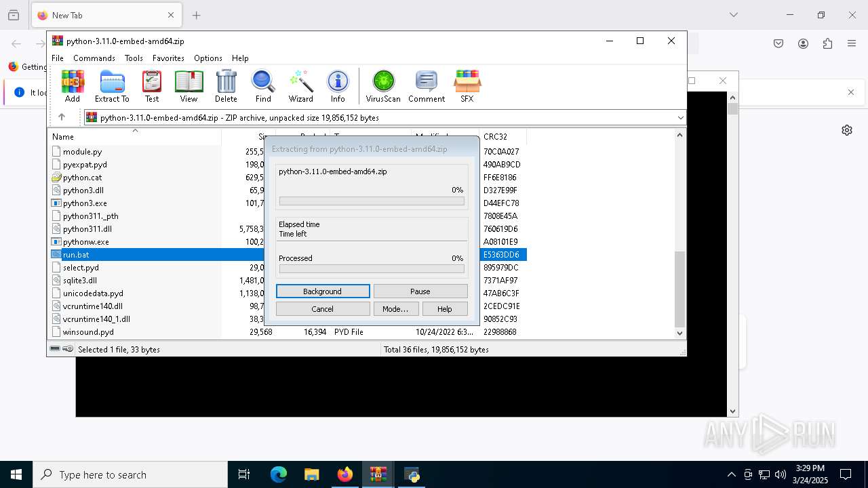Viewport: 868px width, 488px height.
Task: Click the file extraction progress bar
Action: click(x=372, y=201)
